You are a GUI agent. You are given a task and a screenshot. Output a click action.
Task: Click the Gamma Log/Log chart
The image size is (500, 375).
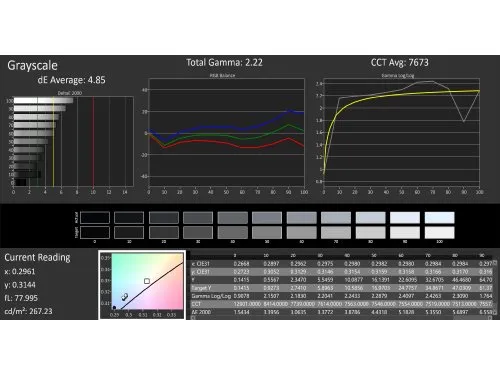(402, 132)
